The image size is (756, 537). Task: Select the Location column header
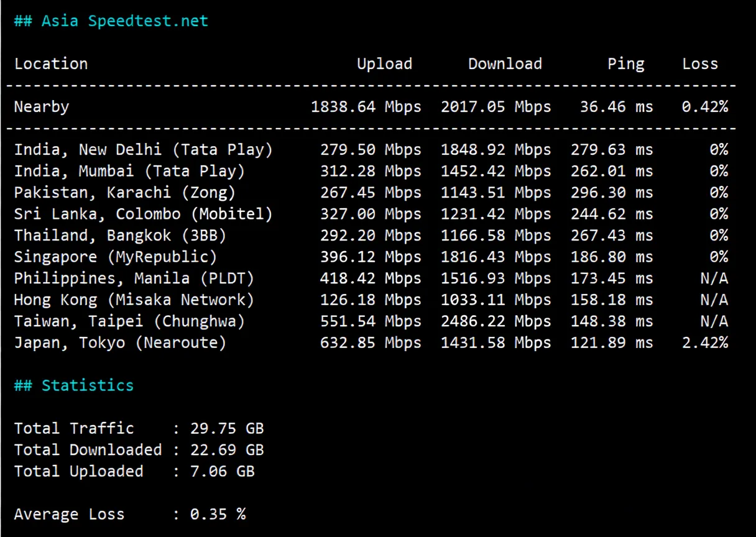tap(51, 63)
